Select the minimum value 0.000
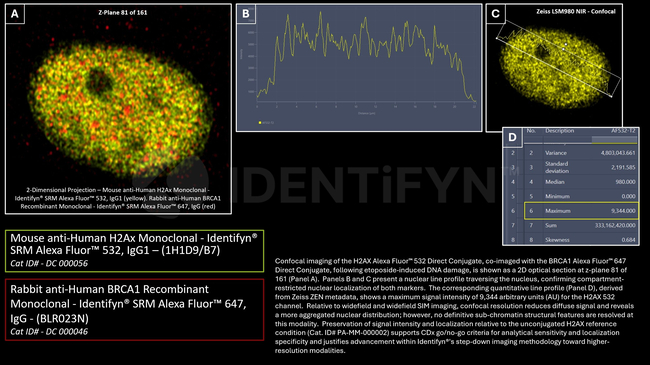Viewport: 650px width, 365px height. click(x=628, y=197)
